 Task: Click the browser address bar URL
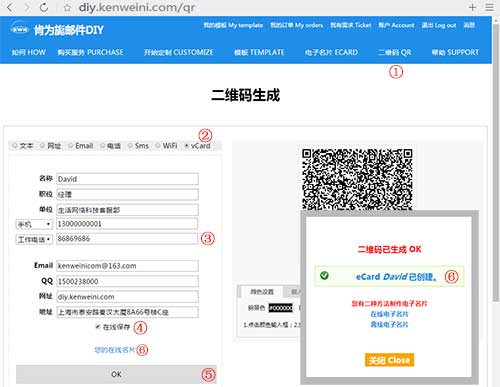pyautogui.click(x=137, y=7)
